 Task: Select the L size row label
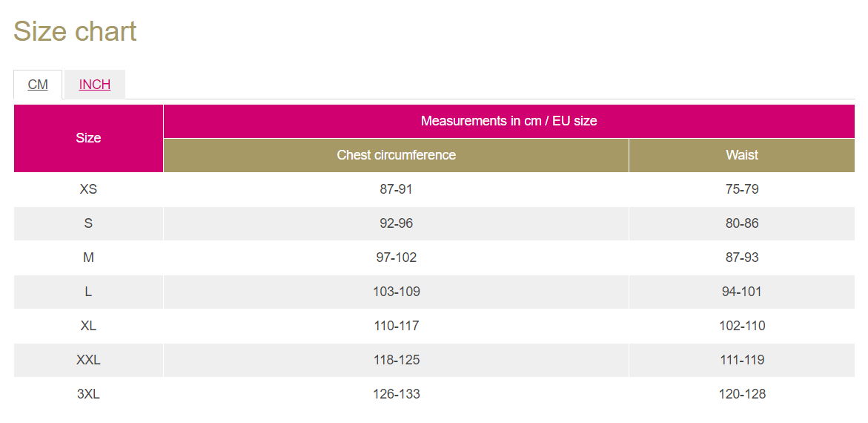88,292
